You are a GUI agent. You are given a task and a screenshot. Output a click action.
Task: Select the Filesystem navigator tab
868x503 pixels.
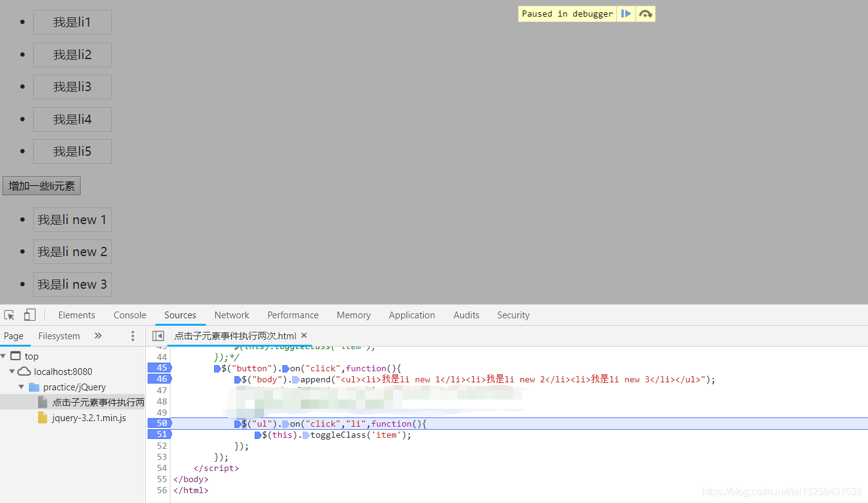[x=59, y=336]
